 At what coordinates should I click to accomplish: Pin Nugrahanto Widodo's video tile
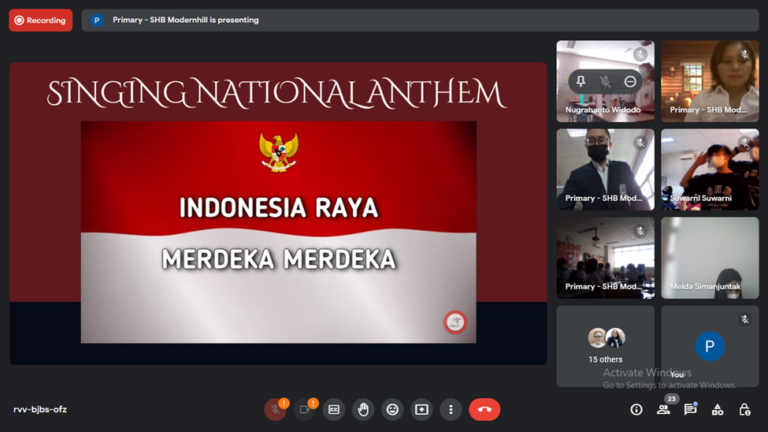coord(581,81)
